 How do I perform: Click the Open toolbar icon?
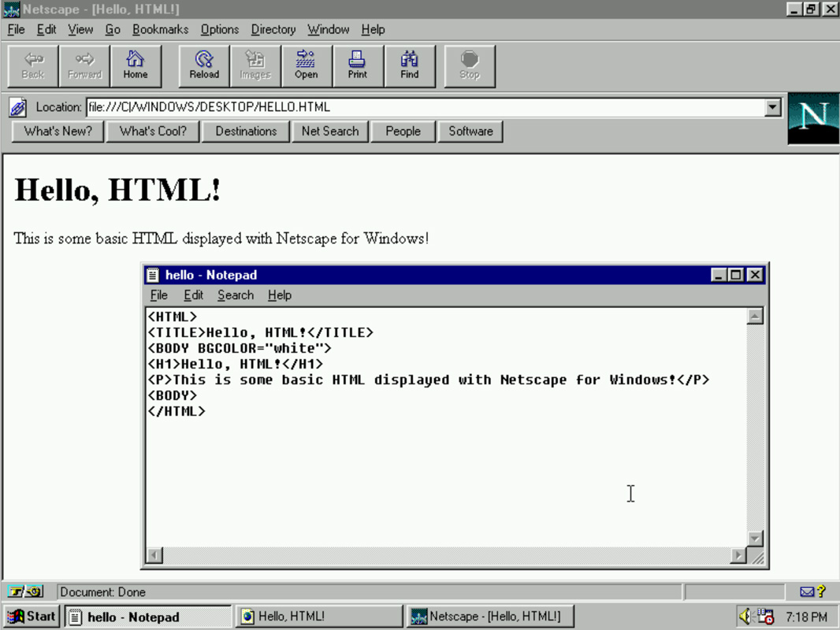[x=307, y=65]
